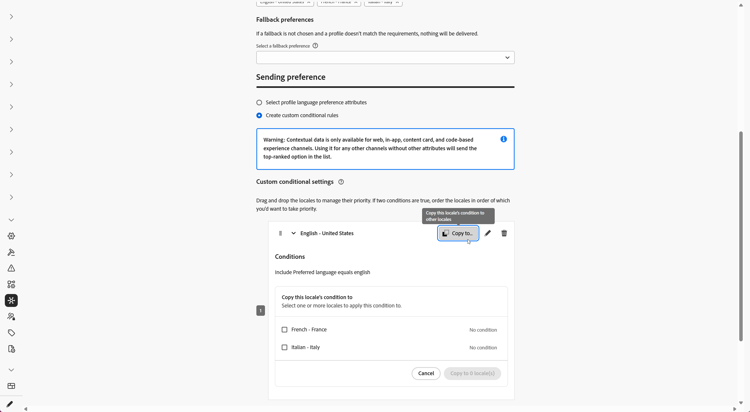Viewport: 750px width, 412px height.
Task: Open the fallback preference dropdown
Action: tap(386, 57)
